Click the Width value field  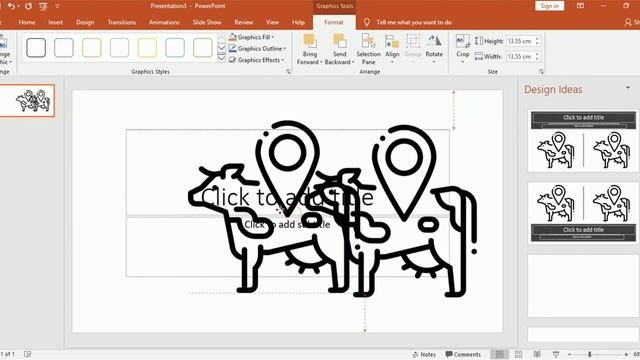point(520,57)
